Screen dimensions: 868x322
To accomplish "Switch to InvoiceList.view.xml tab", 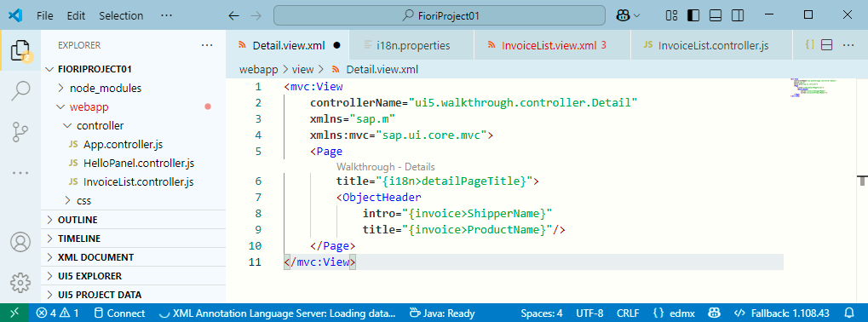I will [x=553, y=45].
